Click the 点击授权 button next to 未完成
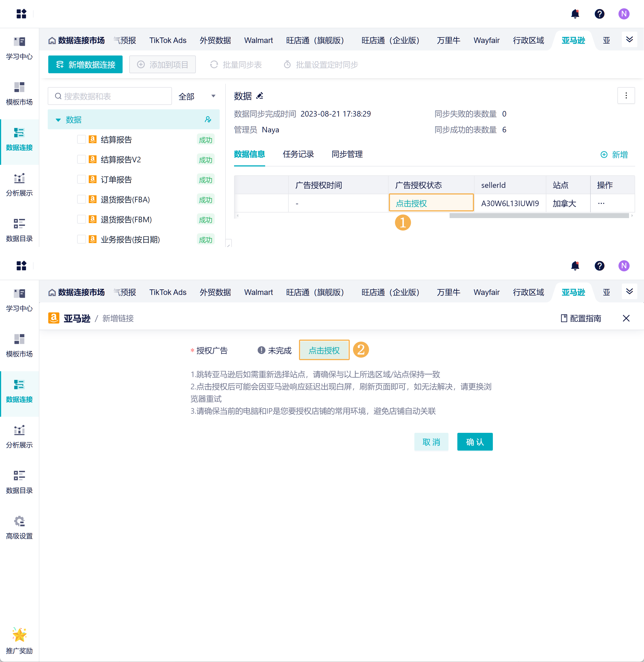The width and height of the screenshot is (644, 662). coord(324,350)
